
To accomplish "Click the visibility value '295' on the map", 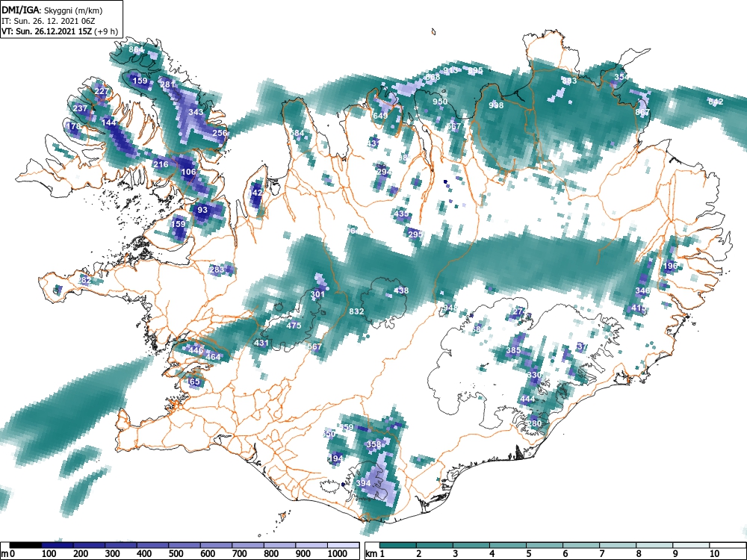I will pyautogui.click(x=415, y=234).
